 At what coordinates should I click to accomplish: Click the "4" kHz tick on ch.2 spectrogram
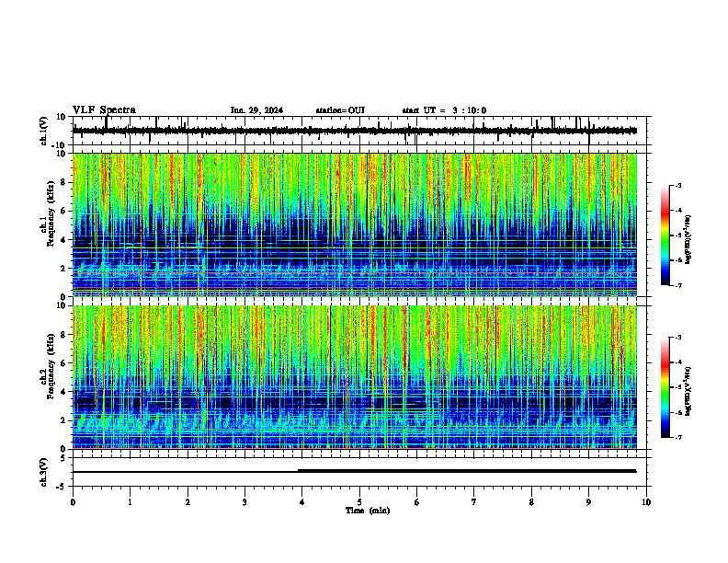(63, 392)
